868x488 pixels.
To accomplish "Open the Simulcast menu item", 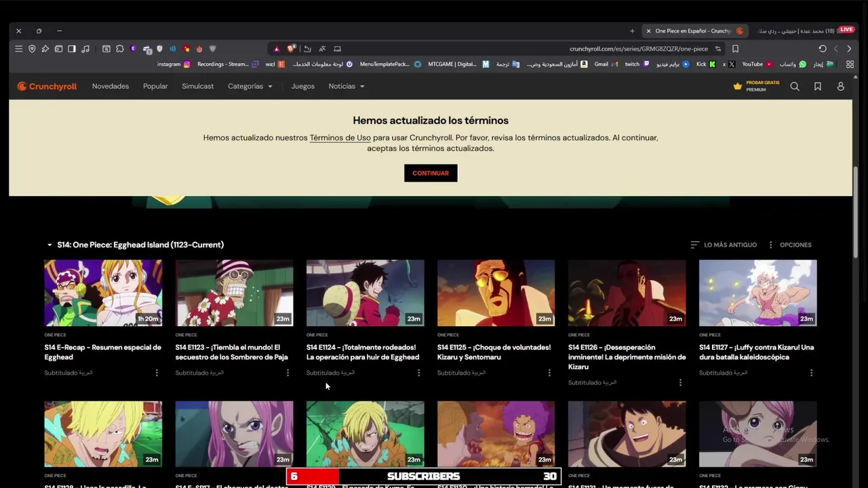I will tap(197, 86).
